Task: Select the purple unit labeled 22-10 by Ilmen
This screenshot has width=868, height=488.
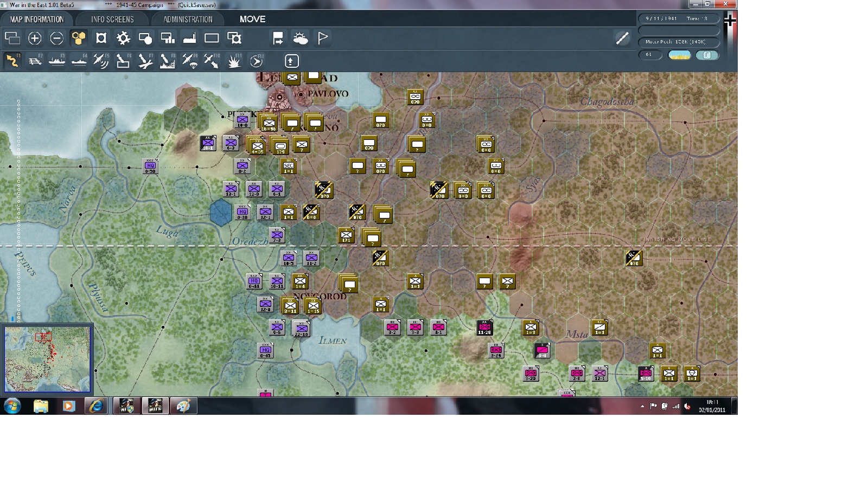Action: pyautogui.click(x=302, y=329)
